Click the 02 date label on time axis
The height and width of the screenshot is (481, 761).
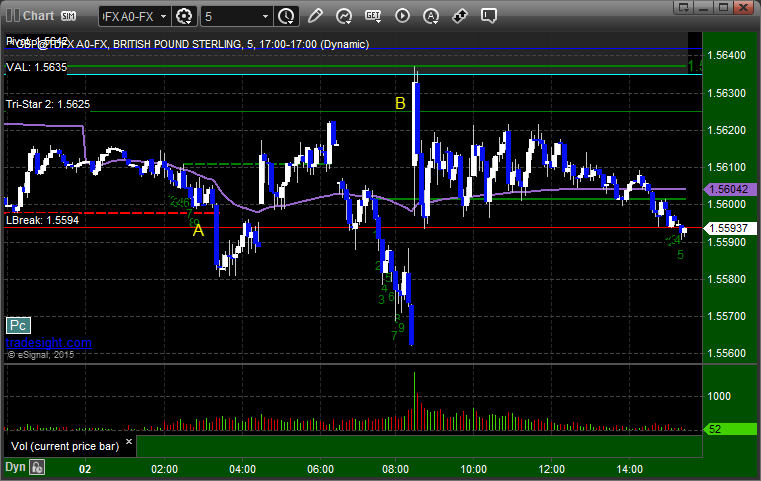pos(85,469)
